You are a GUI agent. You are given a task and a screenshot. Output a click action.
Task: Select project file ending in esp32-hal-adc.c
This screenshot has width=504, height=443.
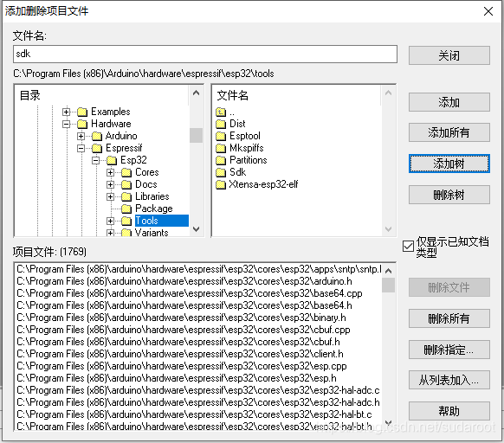click(x=198, y=390)
